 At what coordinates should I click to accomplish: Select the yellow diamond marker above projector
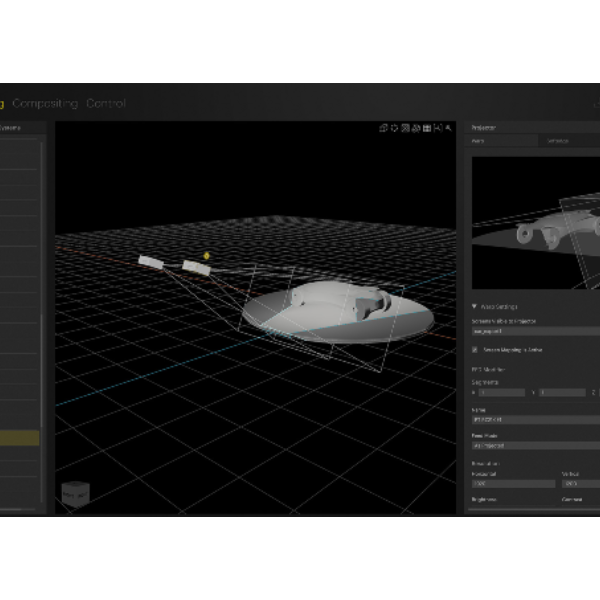point(206,256)
